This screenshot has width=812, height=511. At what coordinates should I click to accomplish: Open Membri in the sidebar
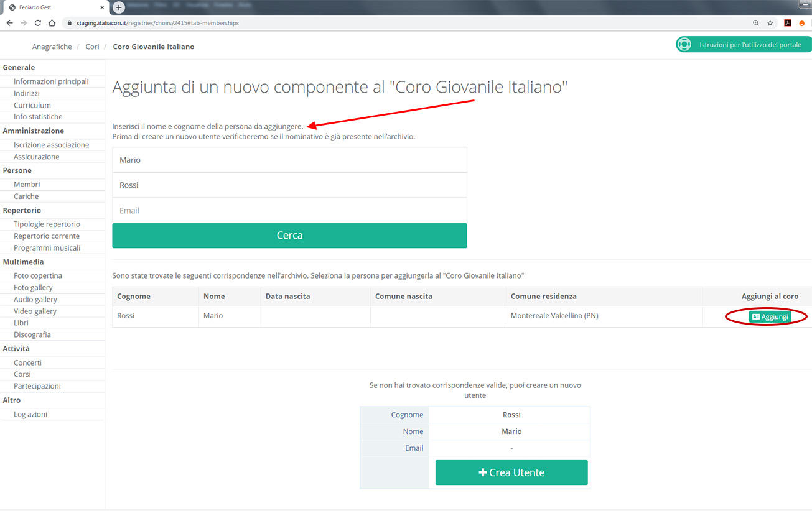27,185
